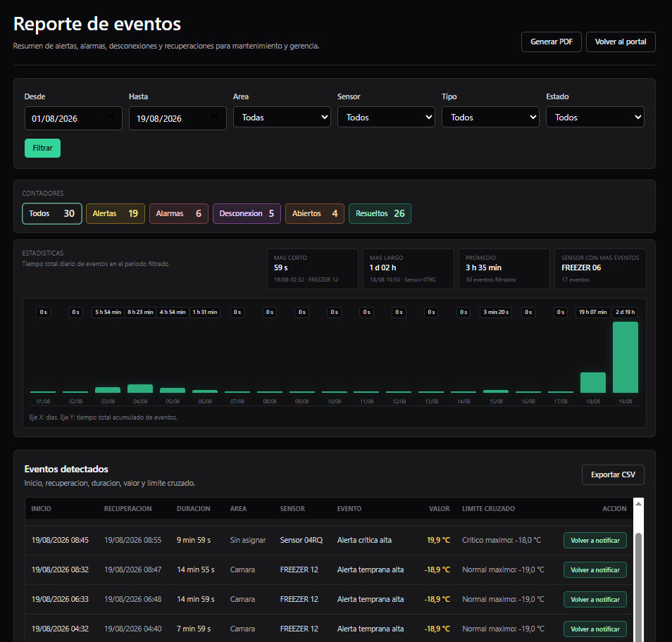
Task: Click the MAS CORTO 59 s stat card
Action: pos(313,268)
